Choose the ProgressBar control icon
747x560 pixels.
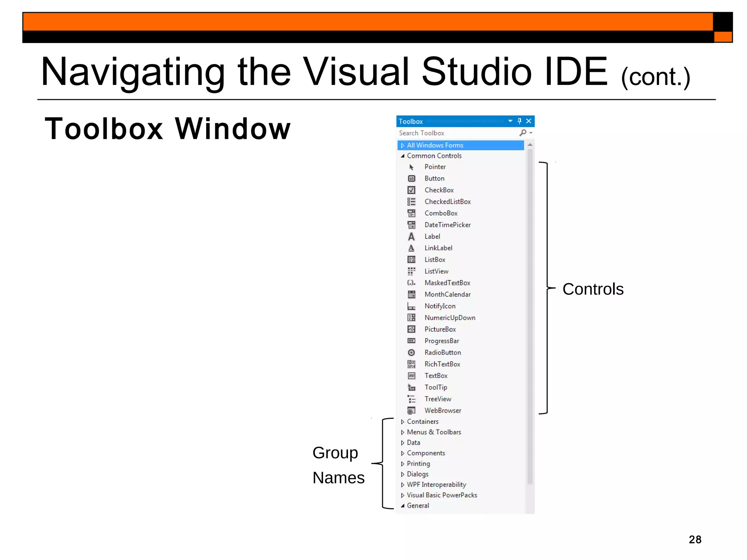(x=411, y=341)
